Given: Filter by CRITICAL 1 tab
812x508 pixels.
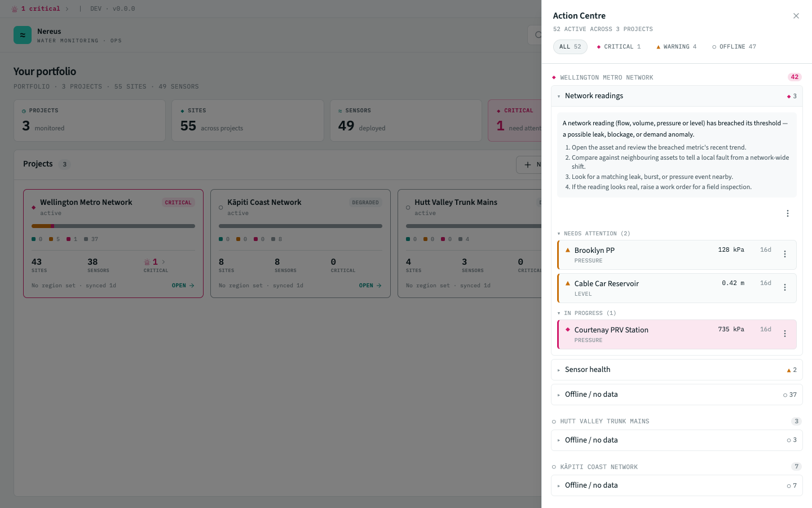Looking at the screenshot, I should click(x=619, y=47).
